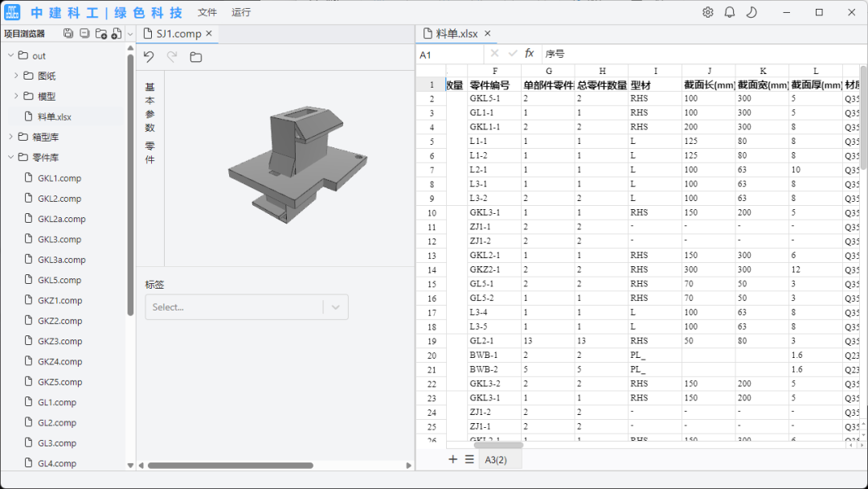Select row 10 header
Screen dimensions: 868x489
pyautogui.click(x=432, y=212)
